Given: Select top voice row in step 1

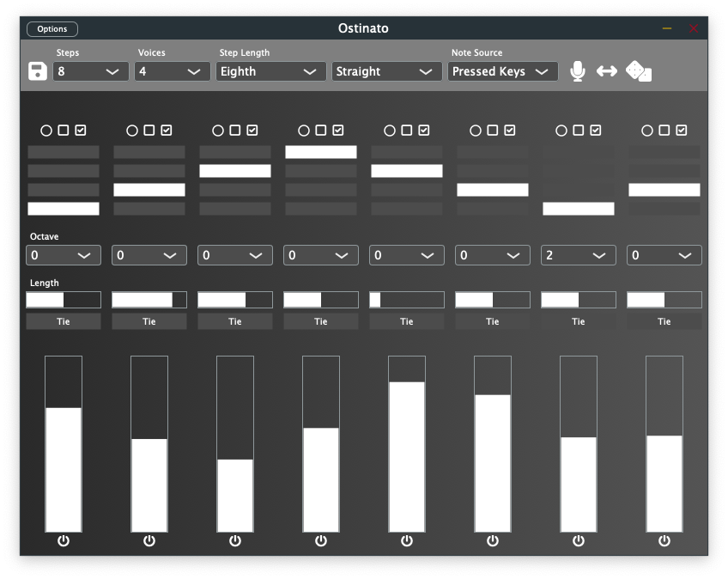Looking at the screenshot, I should [64, 152].
